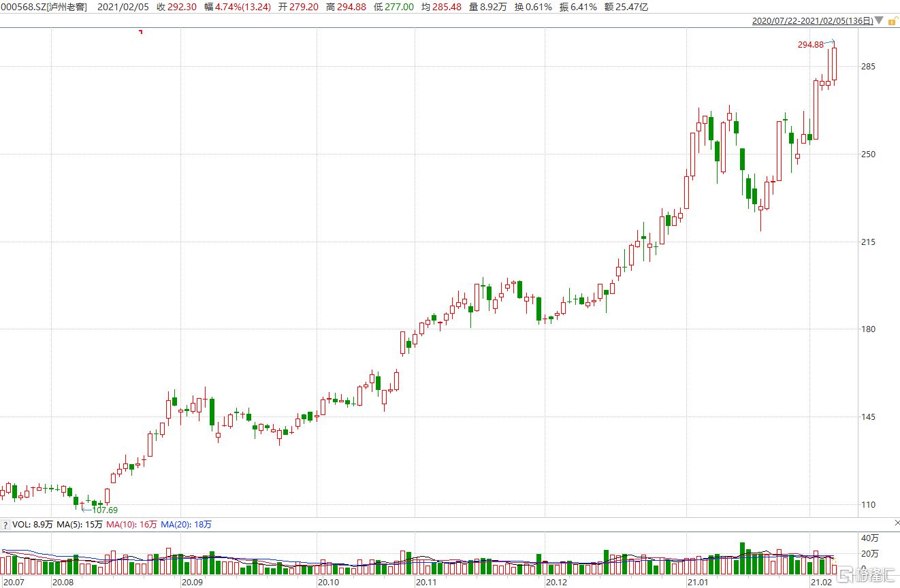900x588 pixels.
Task: Open the 2020/07/22-2021/02/05(136日) date range link
Action: click(x=813, y=21)
